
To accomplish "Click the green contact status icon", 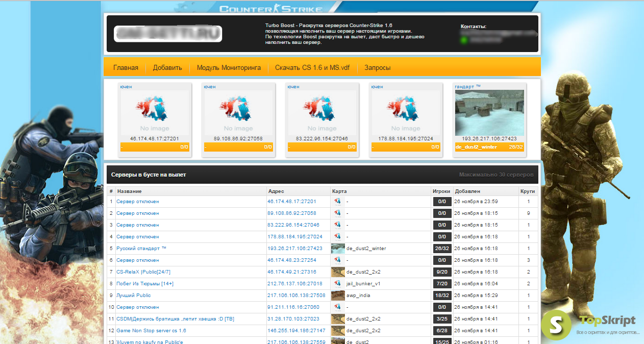I will [464, 39].
